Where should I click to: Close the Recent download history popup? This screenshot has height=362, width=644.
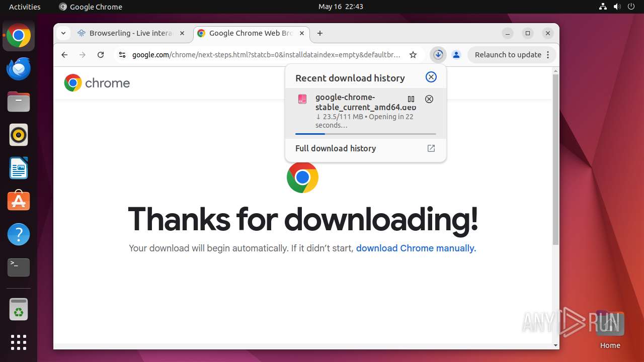click(x=431, y=77)
